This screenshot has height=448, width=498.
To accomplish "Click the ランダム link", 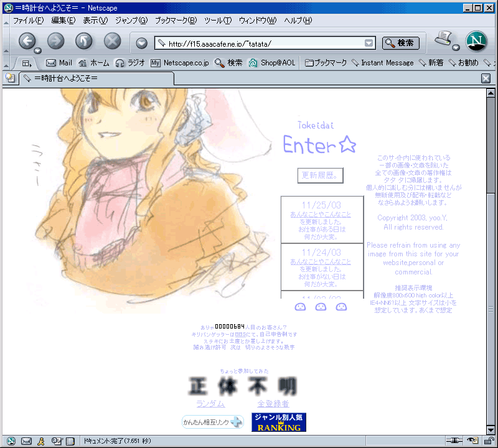I will [x=210, y=404].
